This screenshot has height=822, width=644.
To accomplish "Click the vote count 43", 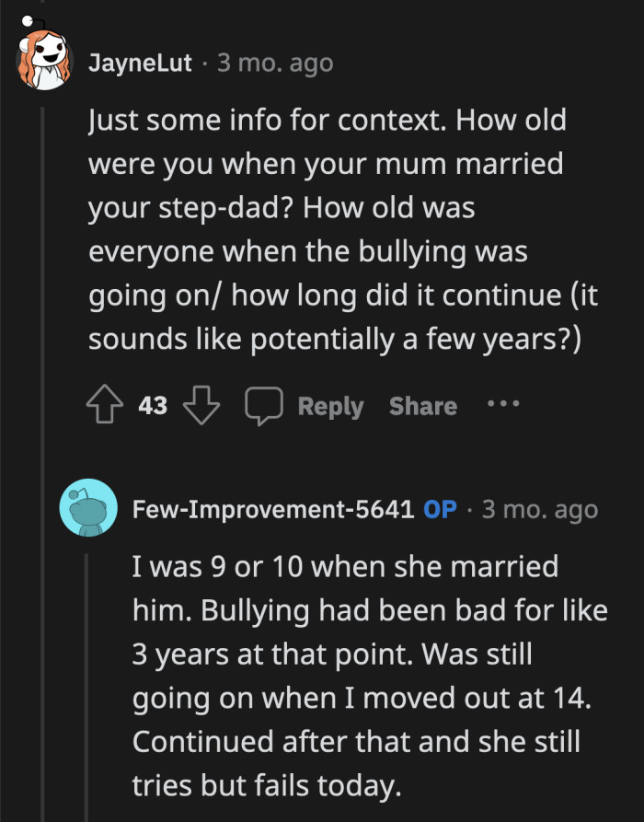I will coord(153,406).
